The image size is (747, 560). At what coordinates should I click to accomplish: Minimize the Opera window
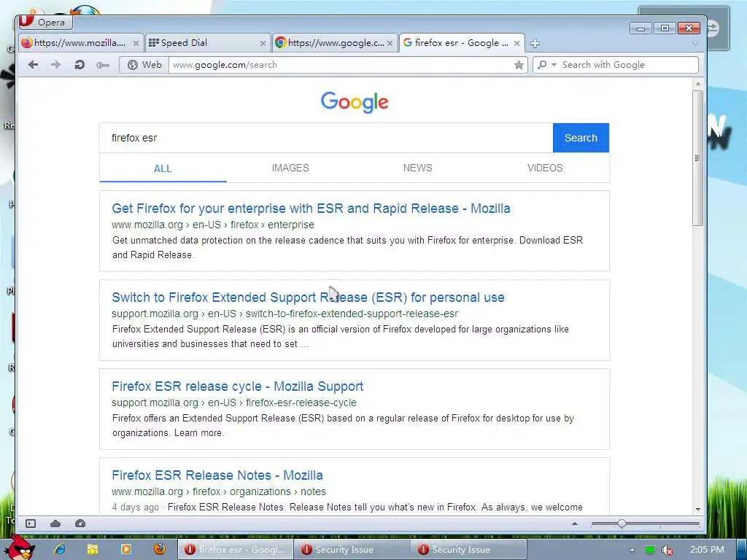[x=640, y=28]
